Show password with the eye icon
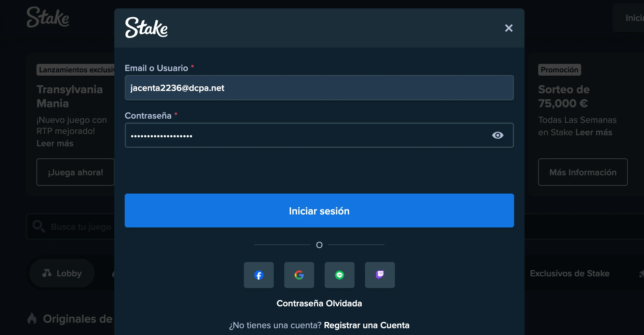 tap(497, 135)
